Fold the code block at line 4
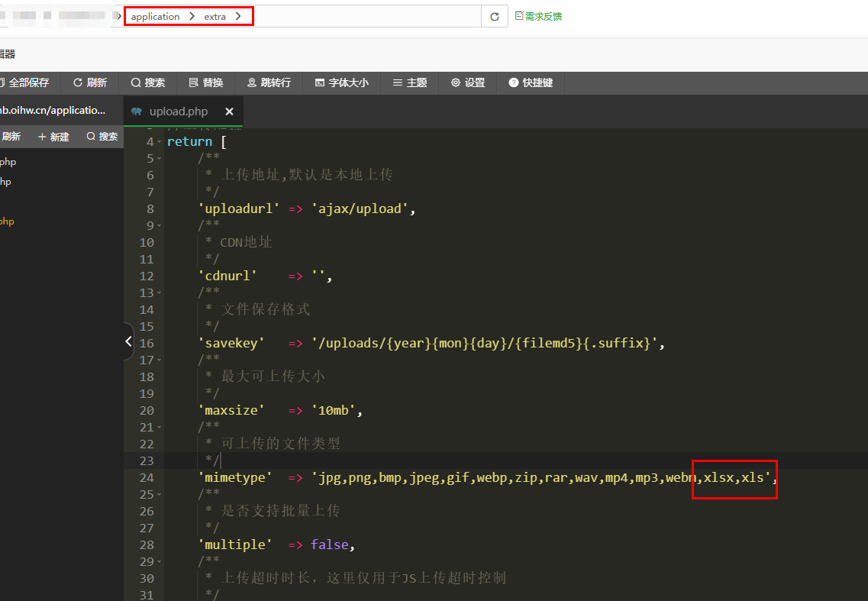Screen dimensions: 868x601 160,142
